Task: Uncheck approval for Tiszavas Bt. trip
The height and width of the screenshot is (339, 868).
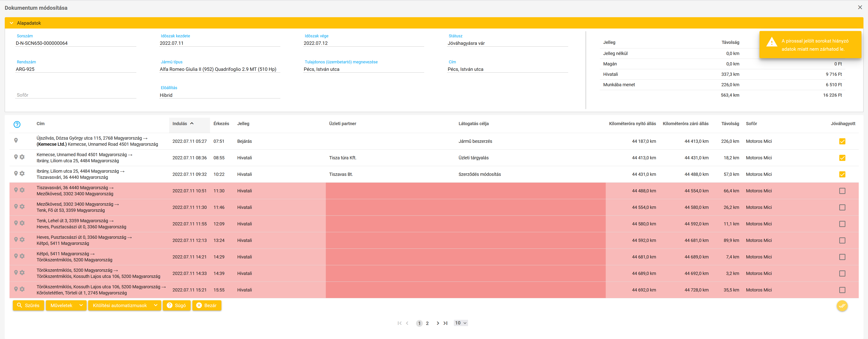Action: click(842, 174)
